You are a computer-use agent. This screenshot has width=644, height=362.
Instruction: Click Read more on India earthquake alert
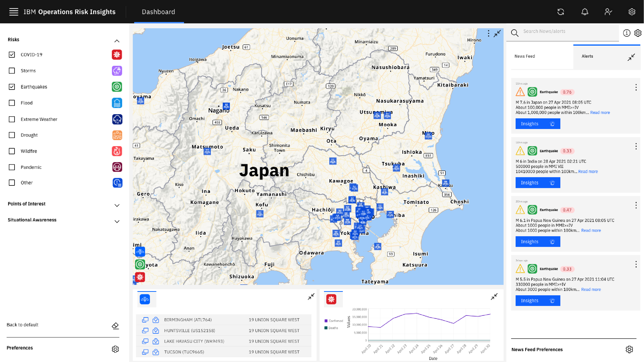(588, 171)
